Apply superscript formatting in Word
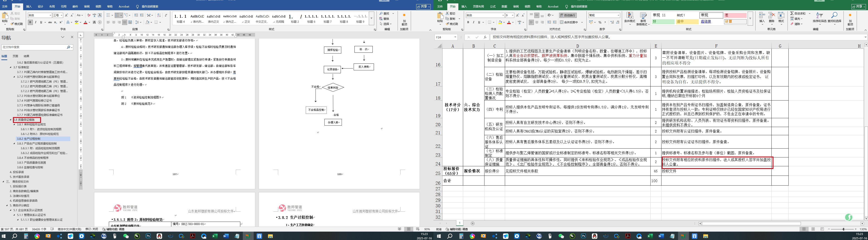 [61, 22]
